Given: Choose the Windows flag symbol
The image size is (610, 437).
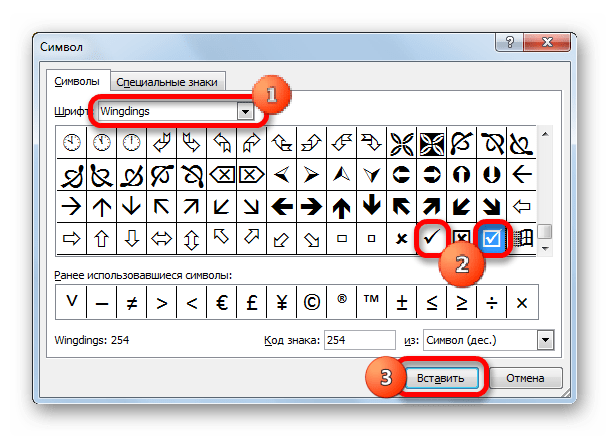Looking at the screenshot, I should click(x=522, y=238).
